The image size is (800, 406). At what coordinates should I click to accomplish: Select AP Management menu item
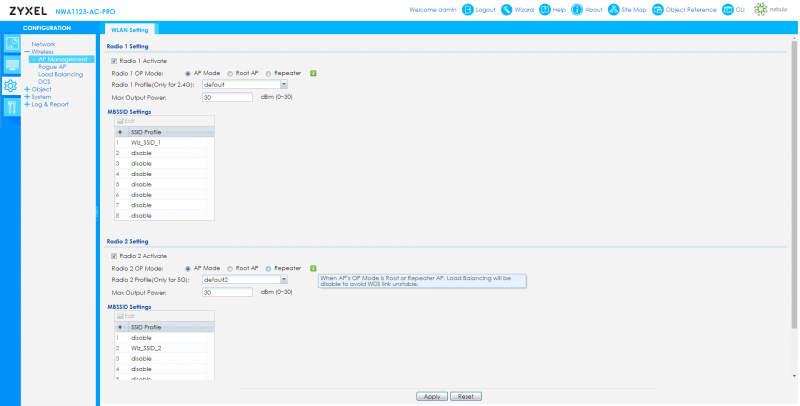coord(63,59)
